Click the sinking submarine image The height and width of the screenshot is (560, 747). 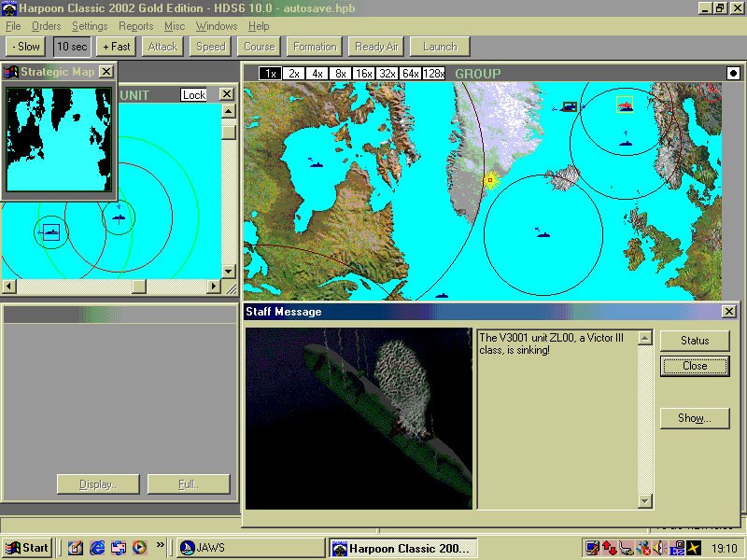click(x=359, y=418)
